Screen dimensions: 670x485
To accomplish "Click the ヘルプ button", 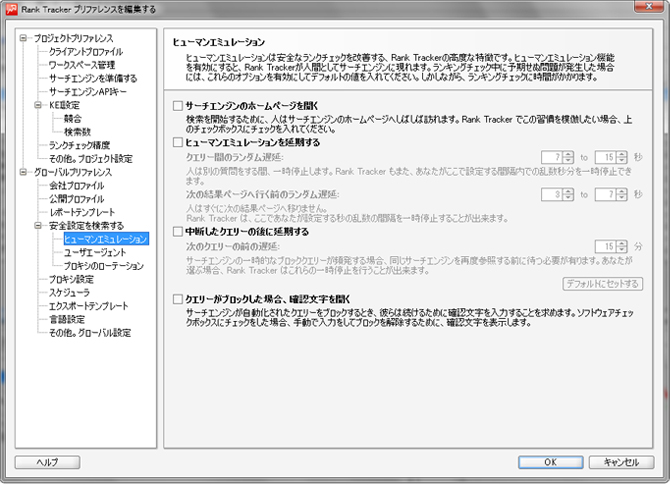I will click(x=47, y=462).
